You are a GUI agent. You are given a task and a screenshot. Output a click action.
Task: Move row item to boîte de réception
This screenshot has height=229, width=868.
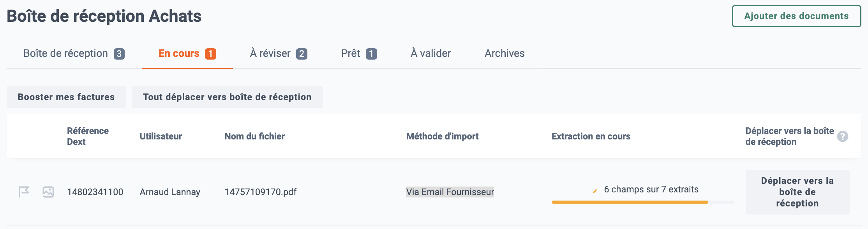(797, 192)
